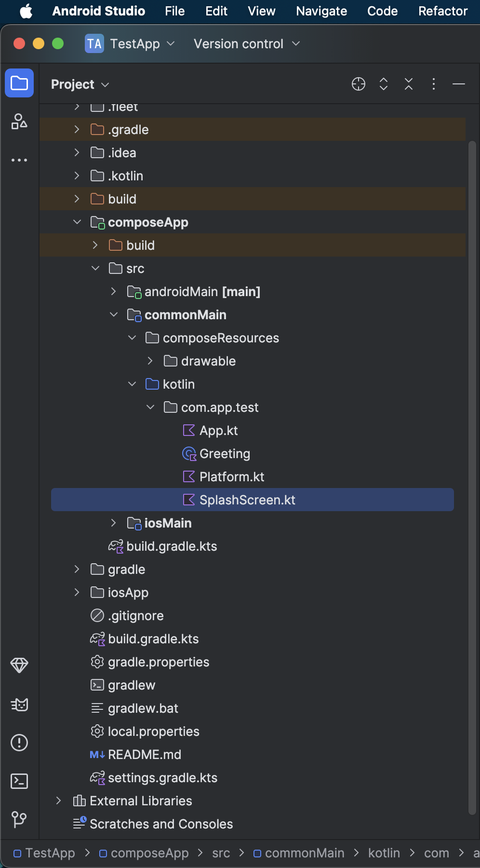Click the README.md markdown icon

97,754
